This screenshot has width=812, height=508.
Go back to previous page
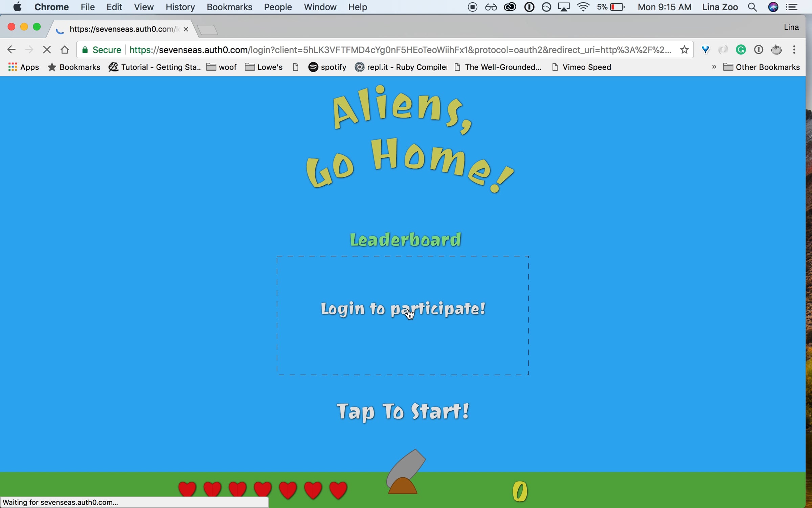tap(11, 50)
